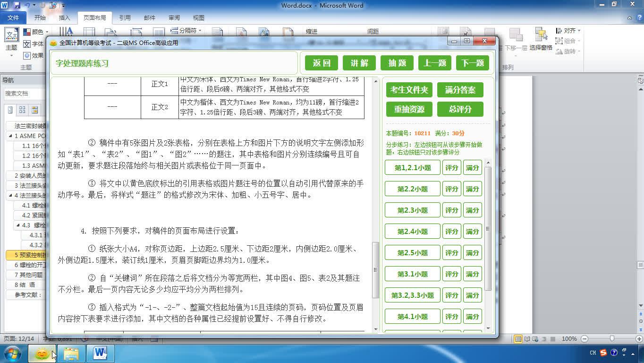
Task: Collapse the '1 ASME PC' heading
Action: (10, 136)
